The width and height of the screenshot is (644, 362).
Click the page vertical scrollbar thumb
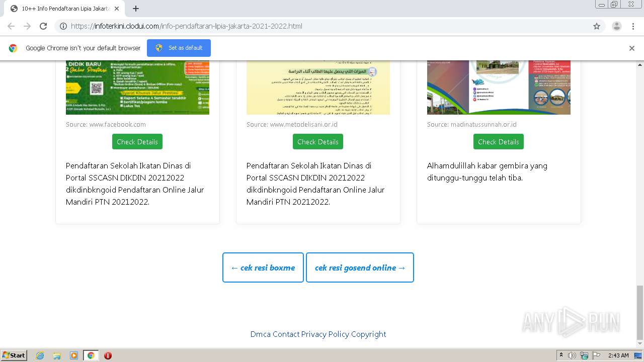click(639, 312)
